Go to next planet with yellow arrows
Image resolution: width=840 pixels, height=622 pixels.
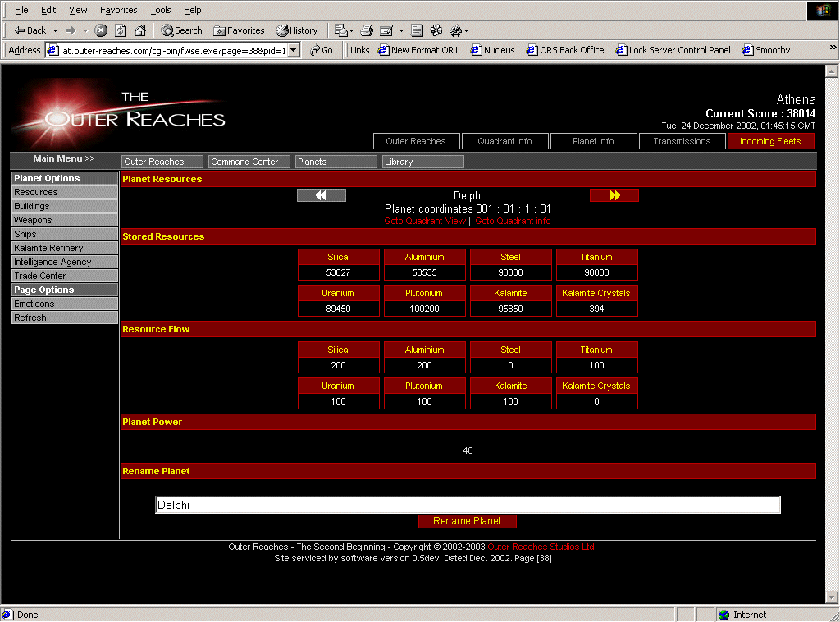pos(614,195)
